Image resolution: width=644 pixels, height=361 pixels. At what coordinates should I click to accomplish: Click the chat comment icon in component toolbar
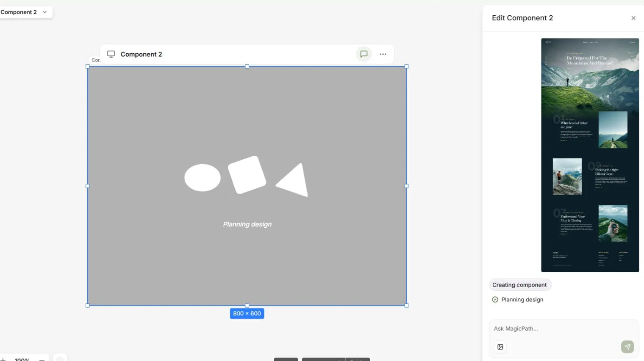coord(364,54)
